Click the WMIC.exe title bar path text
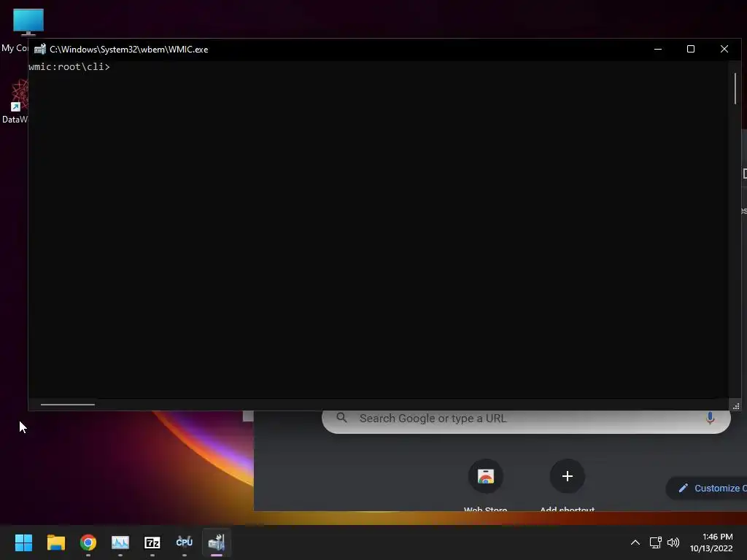Image resolution: width=747 pixels, height=560 pixels. 128,50
